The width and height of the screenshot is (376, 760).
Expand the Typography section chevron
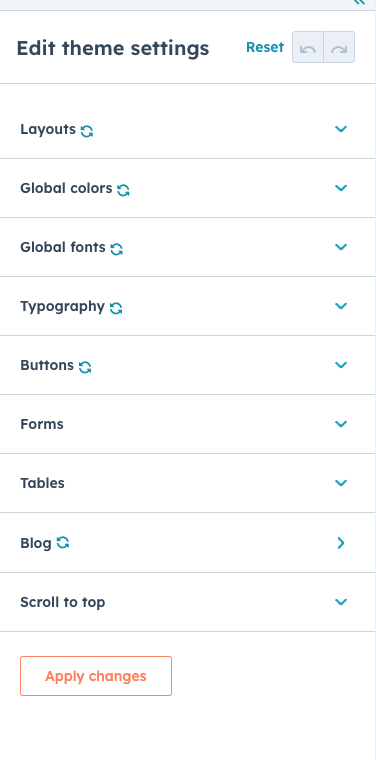pyautogui.click(x=341, y=306)
